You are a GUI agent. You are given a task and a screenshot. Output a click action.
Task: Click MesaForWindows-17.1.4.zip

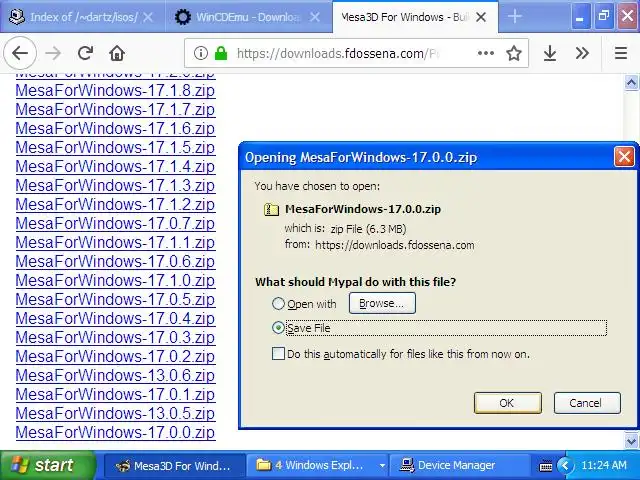pyautogui.click(x=115, y=166)
